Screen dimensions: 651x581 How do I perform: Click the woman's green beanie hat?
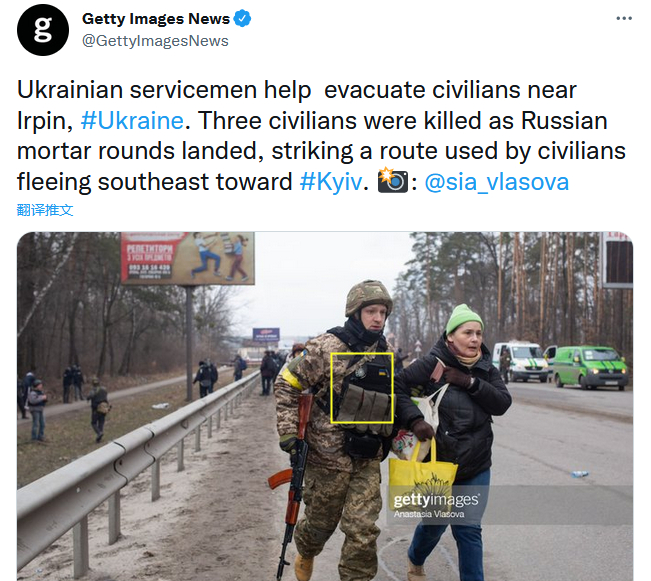pyautogui.click(x=464, y=319)
